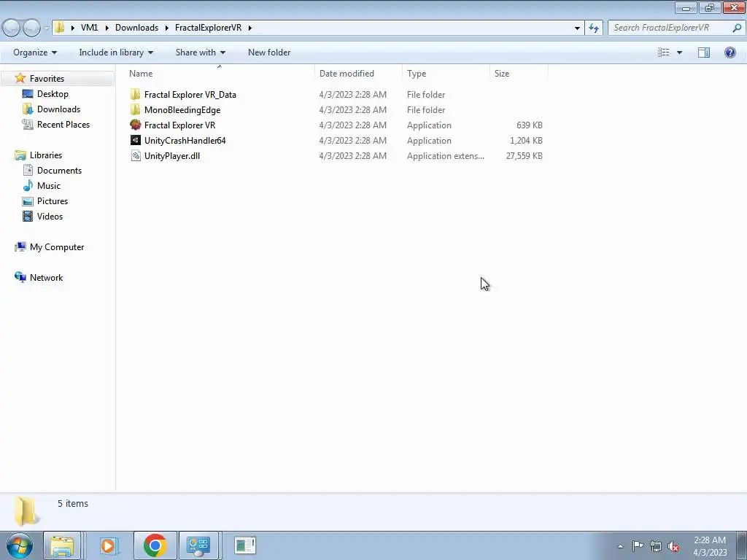Open the Share with dropdown

click(x=200, y=52)
